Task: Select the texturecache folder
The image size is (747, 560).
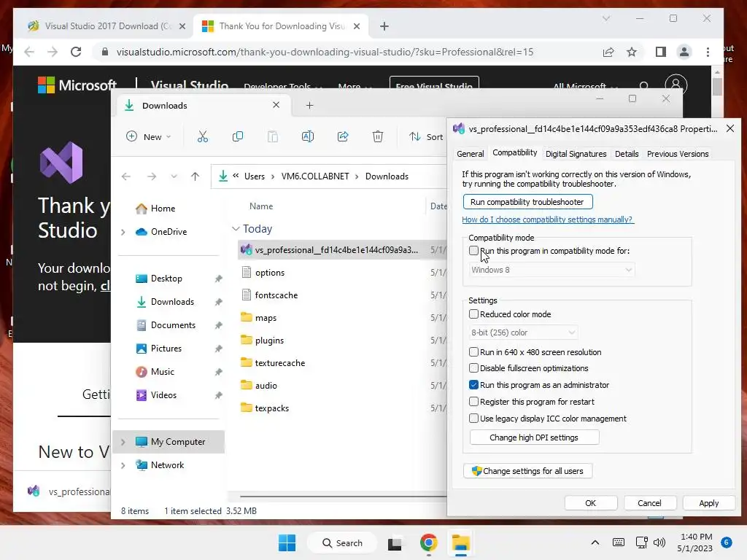Action: coord(280,363)
